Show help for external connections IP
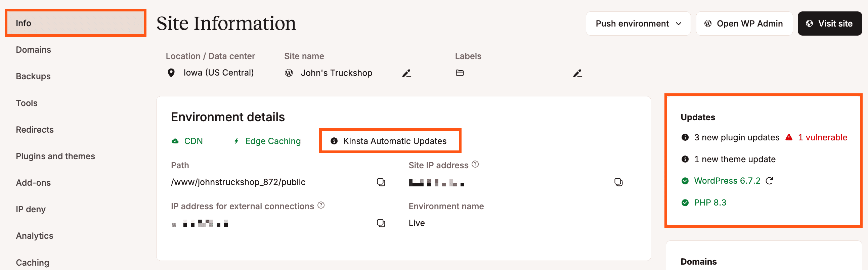The height and width of the screenshot is (270, 868). click(x=321, y=206)
